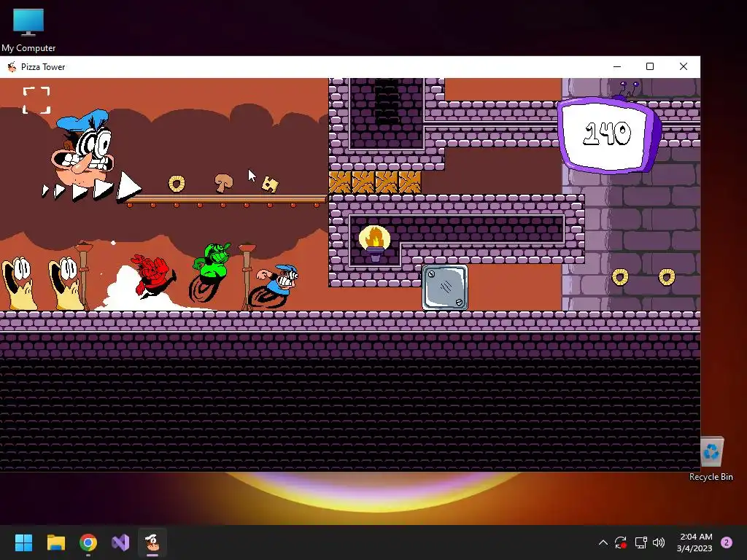Click the purple TV showing score 140
747x560 pixels.
pos(609,135)
